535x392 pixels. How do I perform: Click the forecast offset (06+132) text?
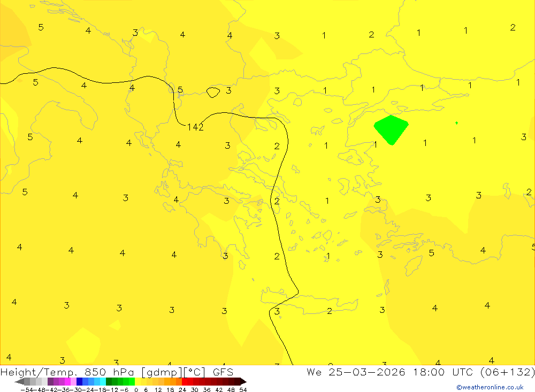click(x=507, y=372)
